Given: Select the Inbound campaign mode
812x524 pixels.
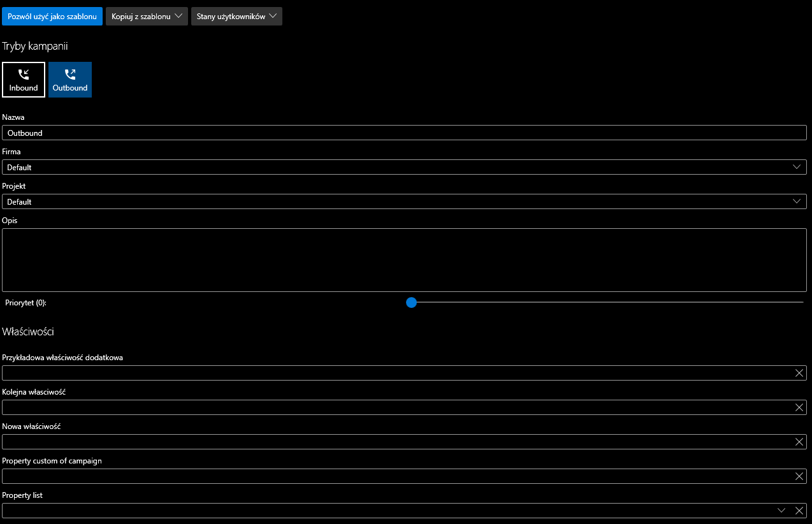Looking at the screenshot, I should click(24, 80).
